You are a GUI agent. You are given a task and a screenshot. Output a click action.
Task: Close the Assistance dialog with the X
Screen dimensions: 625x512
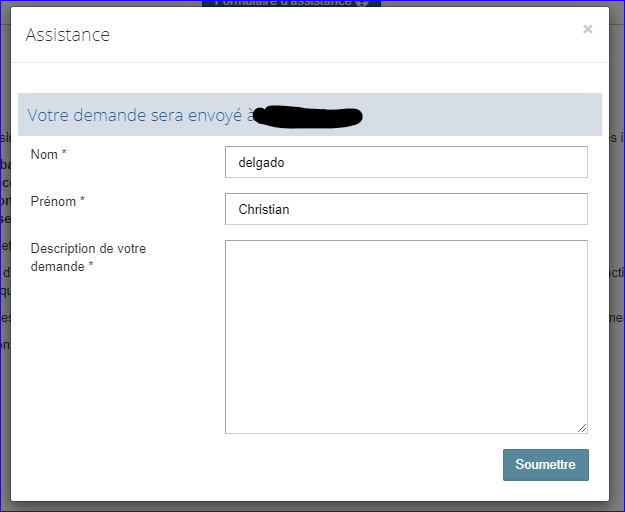587,29
